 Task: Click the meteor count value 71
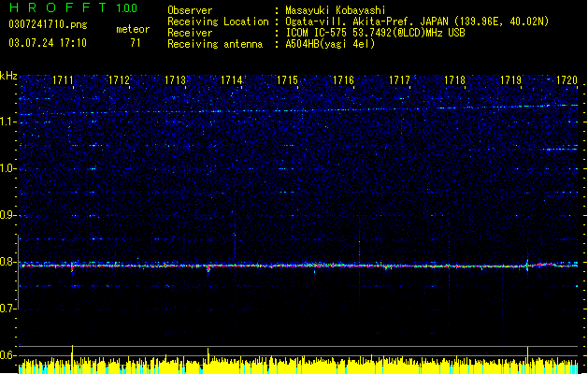pos(136,43)
